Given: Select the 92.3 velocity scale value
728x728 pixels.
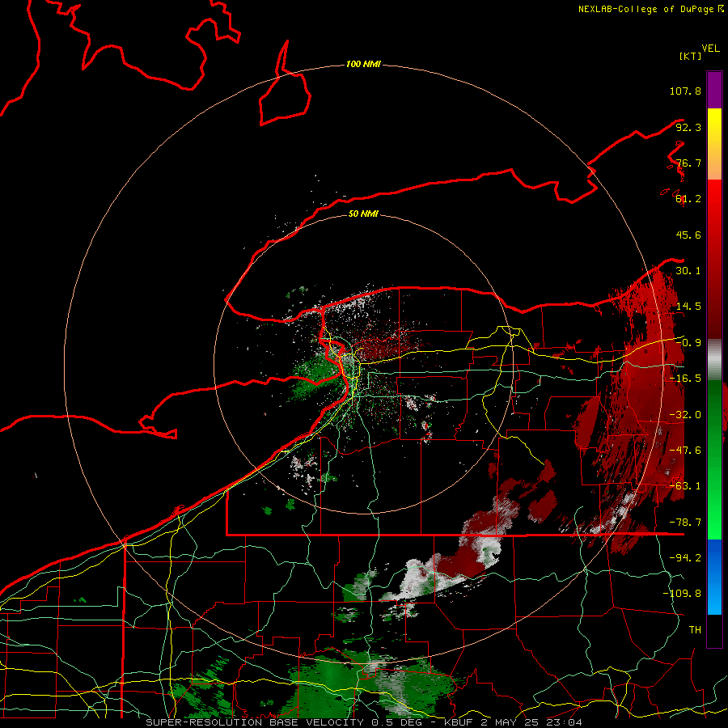Looking at the screenshot, I should tap(688, 127).
